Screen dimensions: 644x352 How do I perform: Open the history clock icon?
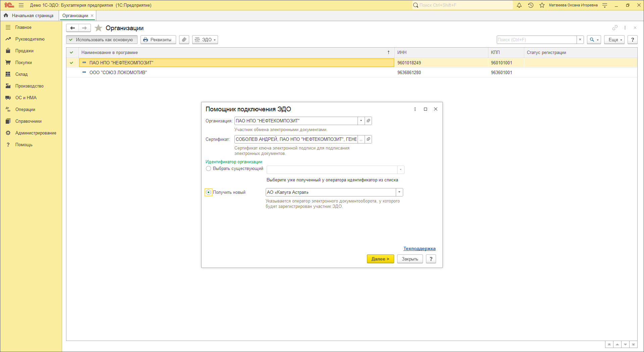point(531,5)
